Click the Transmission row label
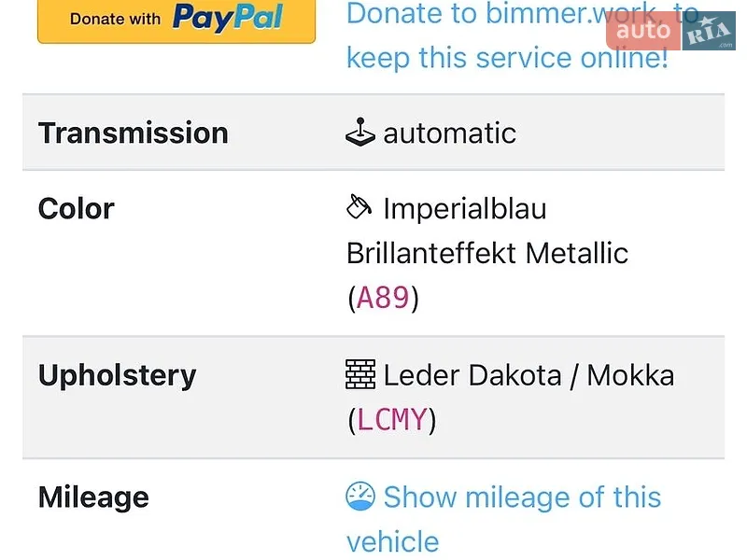 point(134,133)
